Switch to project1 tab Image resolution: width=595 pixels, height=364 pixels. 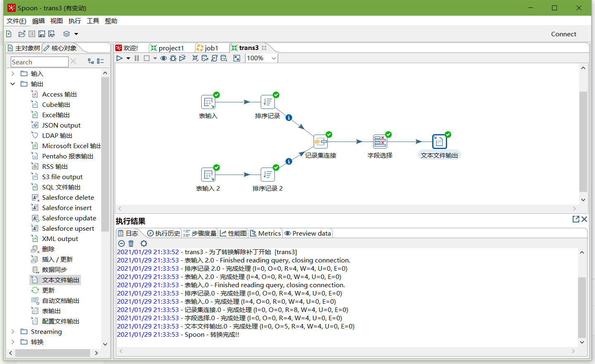(167, 48)
